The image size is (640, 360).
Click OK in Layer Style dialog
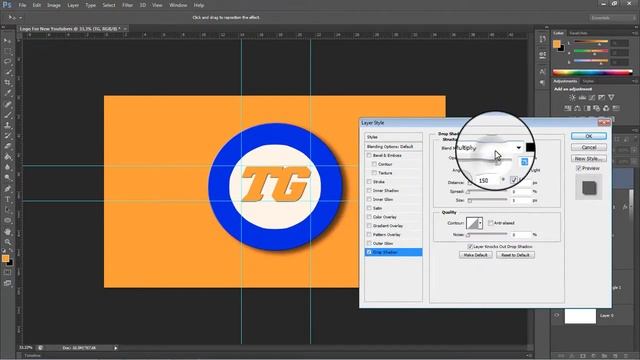tap(589, 136)
